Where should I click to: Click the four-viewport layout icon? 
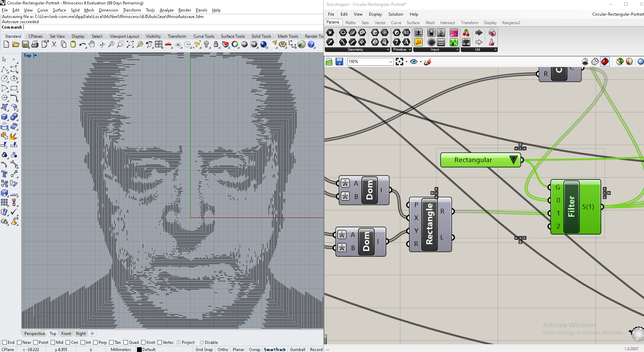[x=159, y=45]
